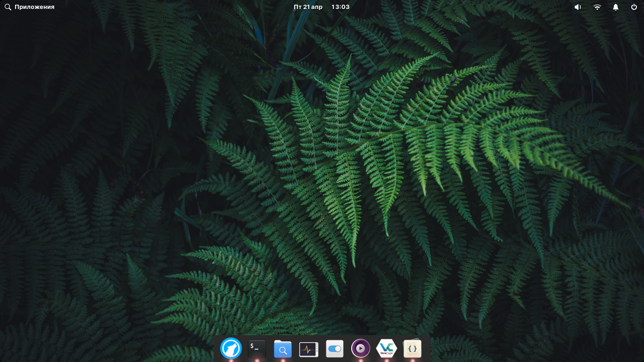Open the Приложения applications menu

[29, 7]
